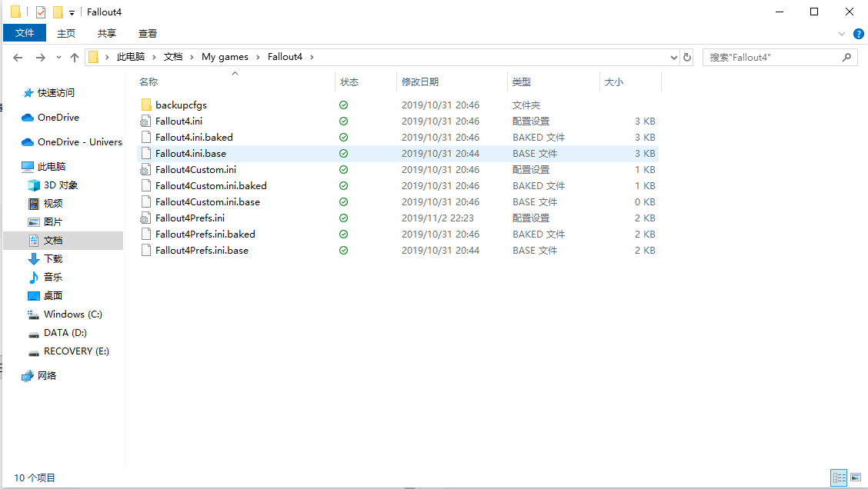The height and width of the screenshot is (489, 868).
Task: Select 文档 in the navigation pane
Action: click(53, 241)
